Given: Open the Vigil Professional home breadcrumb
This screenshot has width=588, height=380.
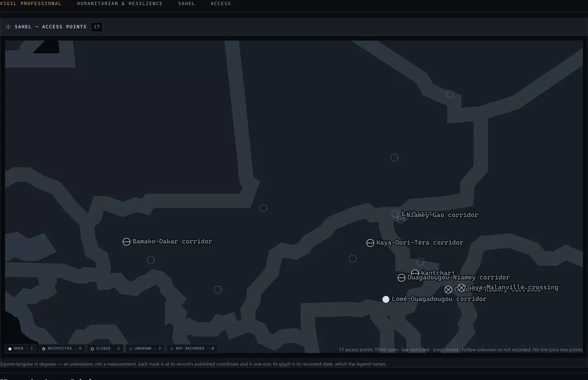Looking at the screenshot, I should tap(31, 4).
